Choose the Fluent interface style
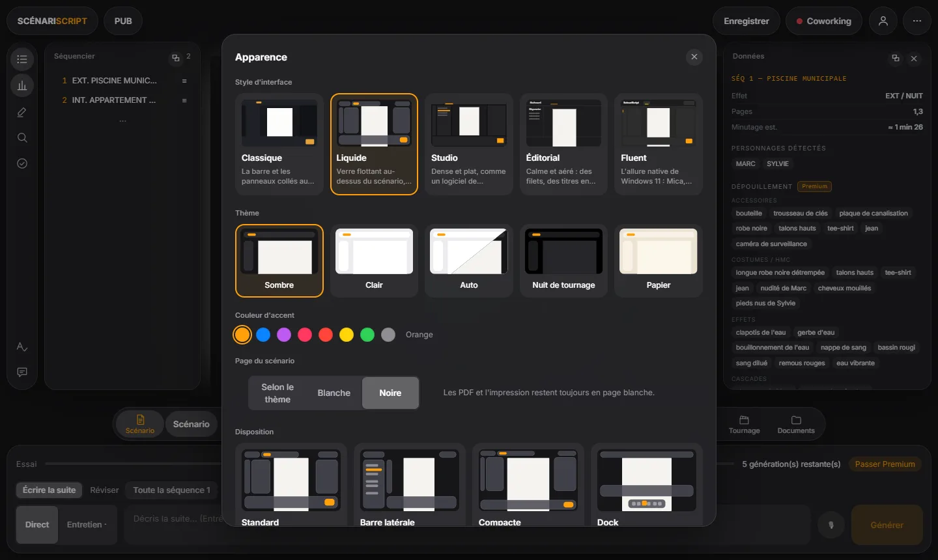938x560 pixels. 659,144
